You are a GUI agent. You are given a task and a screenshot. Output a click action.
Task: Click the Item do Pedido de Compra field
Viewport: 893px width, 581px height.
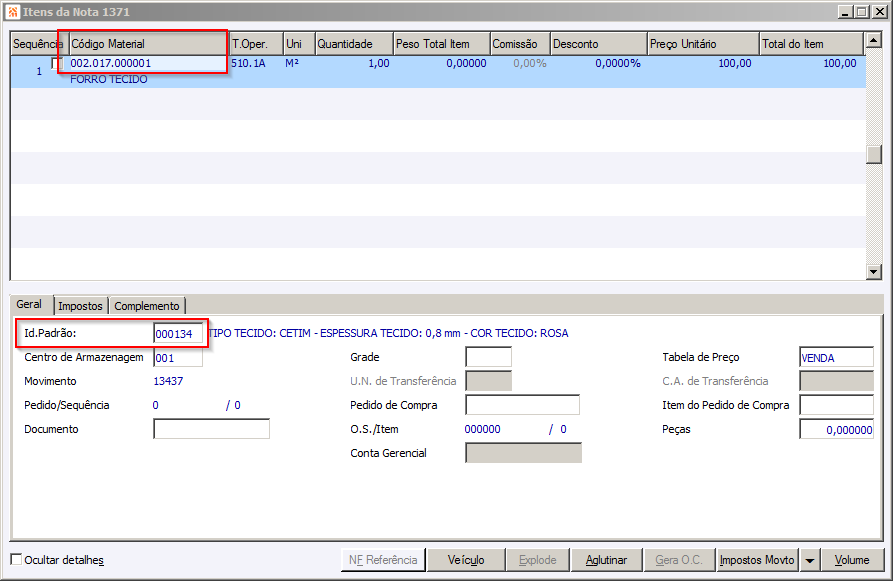pos(836,405)
